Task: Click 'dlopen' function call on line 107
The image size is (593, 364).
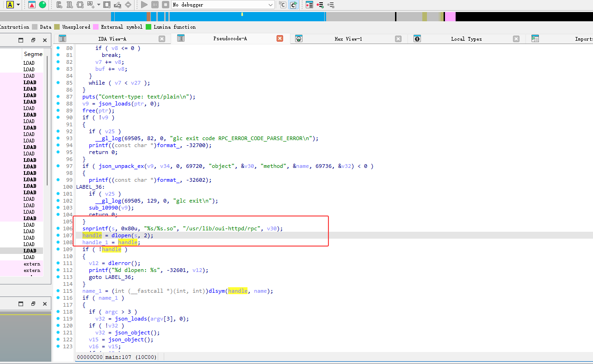Action: (x=121, y=235)
